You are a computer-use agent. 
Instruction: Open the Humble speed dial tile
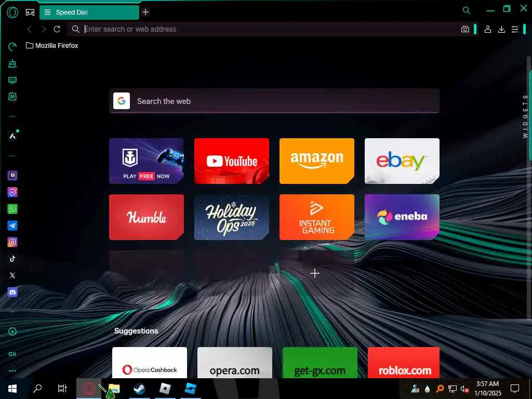(147, 217)
